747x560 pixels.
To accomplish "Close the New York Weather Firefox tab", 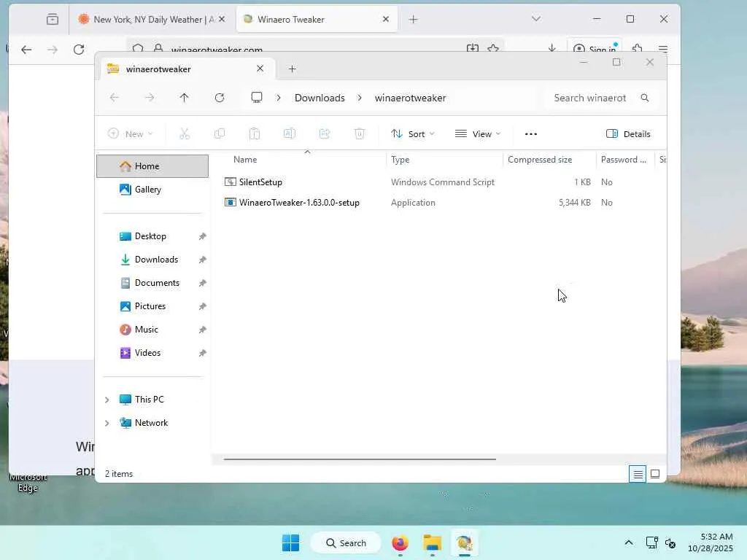I will tap(222, 20).
